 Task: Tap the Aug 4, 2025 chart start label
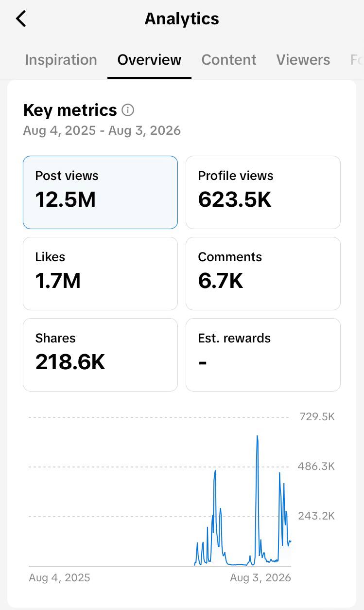click(x=59, y=577)
